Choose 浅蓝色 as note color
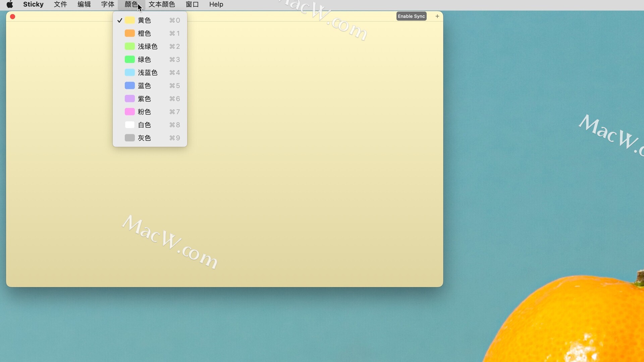This screenshot has height=362, width=644. pyautogui.click(x=150, y=73)
